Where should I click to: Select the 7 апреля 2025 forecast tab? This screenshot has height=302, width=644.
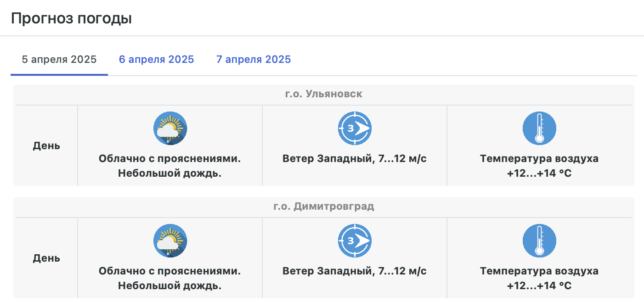click(254, 60)
